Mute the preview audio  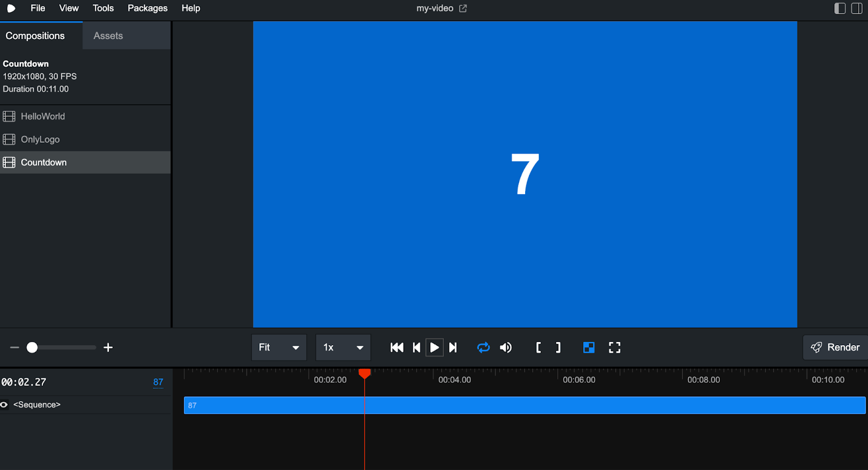(506, 347)
